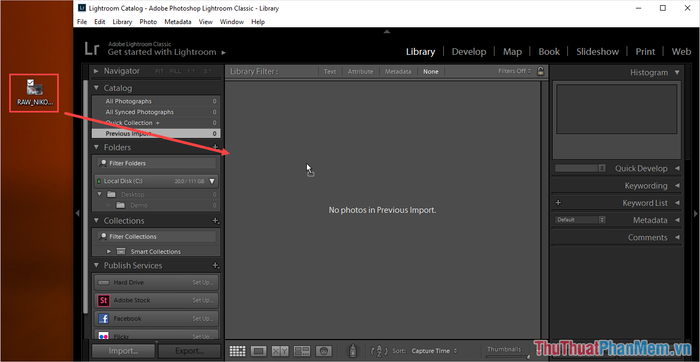Switch to the Slideshow module
This screenshot has height=362, width=700.
[597, 51]
